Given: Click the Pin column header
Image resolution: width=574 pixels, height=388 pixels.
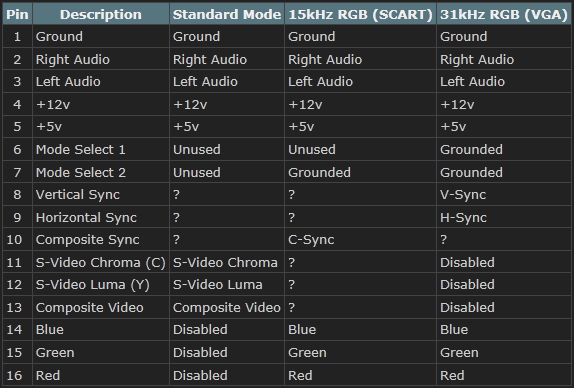Looking at the screenshot, I should [x=18, y=14].
